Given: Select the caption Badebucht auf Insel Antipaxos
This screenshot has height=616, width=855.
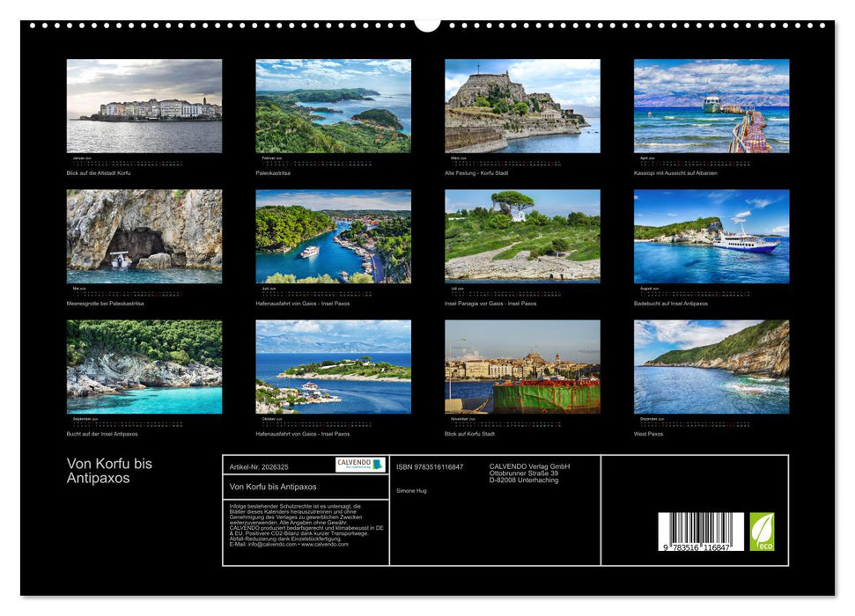Looking at the screenshot, I should click(671, 304).
